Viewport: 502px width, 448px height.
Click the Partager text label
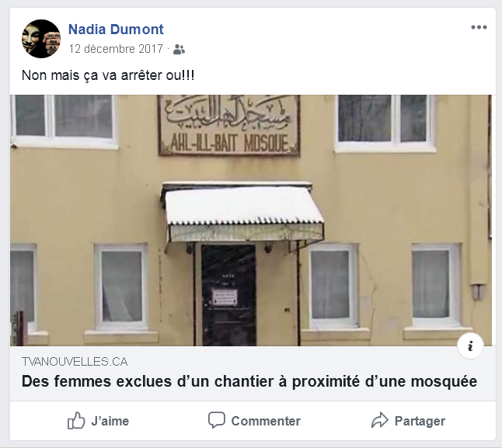(420, 421)
